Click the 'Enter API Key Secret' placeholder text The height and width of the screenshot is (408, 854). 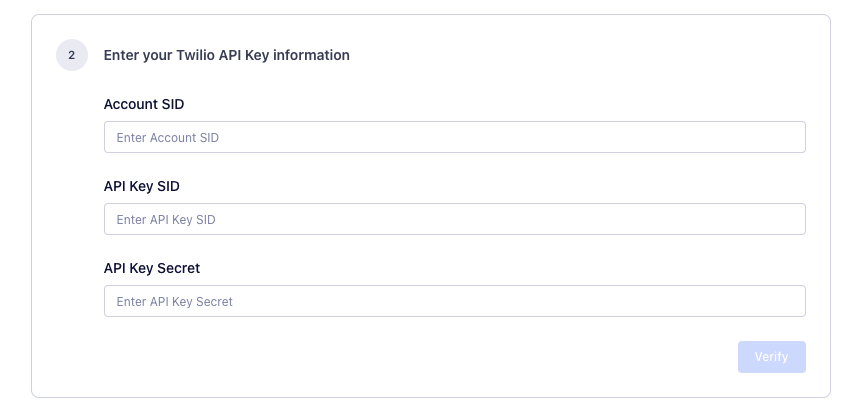(x=175, y=302)
